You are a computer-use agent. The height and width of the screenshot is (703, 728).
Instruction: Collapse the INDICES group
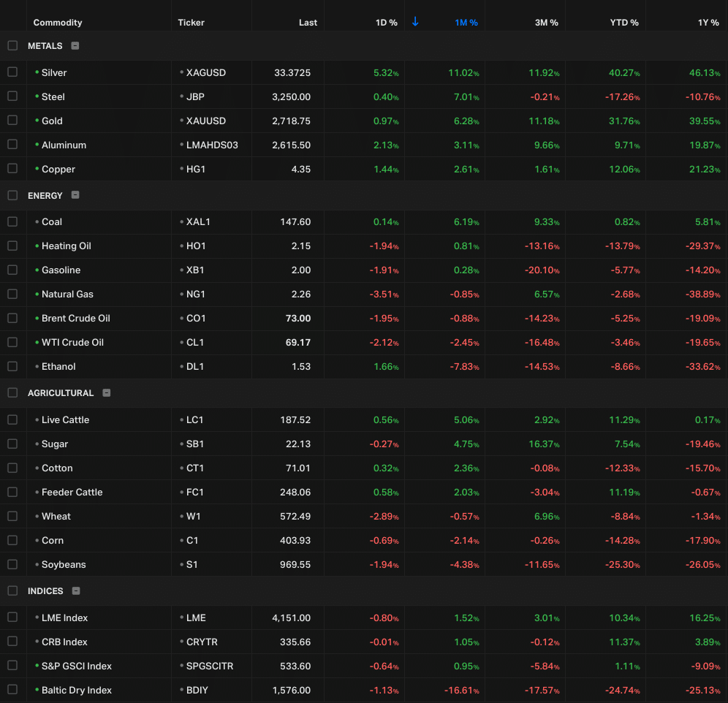[76, 590]
